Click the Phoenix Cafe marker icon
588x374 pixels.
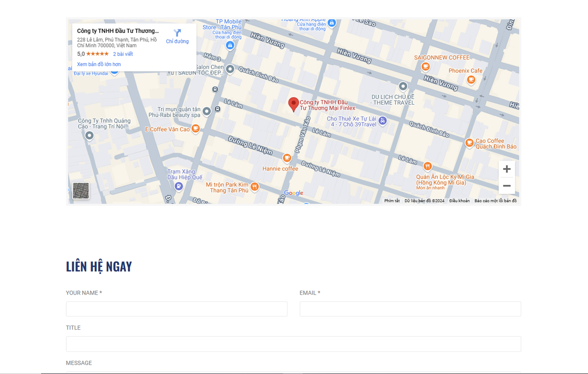click(x=471, y=79)
